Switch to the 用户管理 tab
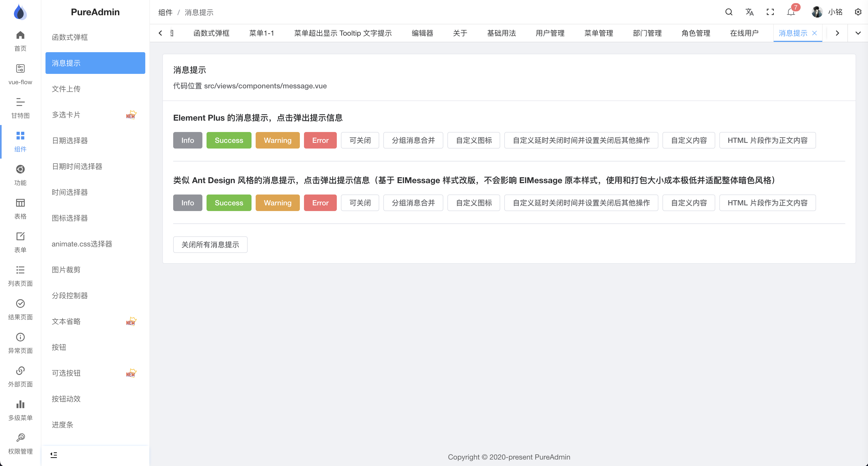 (550, 33)
